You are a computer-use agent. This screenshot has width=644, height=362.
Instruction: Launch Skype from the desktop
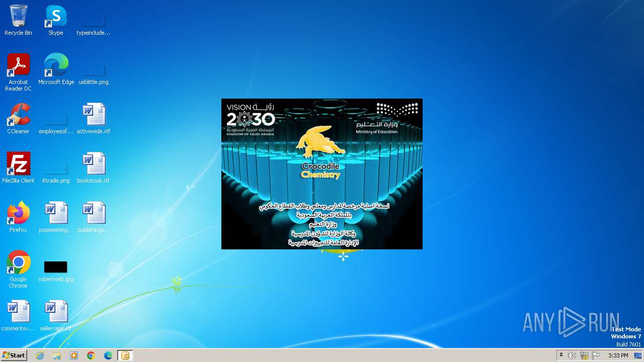coord(56,21)
